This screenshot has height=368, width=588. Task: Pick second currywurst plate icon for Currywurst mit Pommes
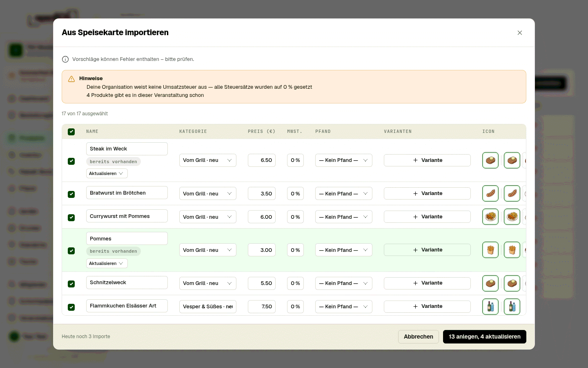tap(512, 217)
